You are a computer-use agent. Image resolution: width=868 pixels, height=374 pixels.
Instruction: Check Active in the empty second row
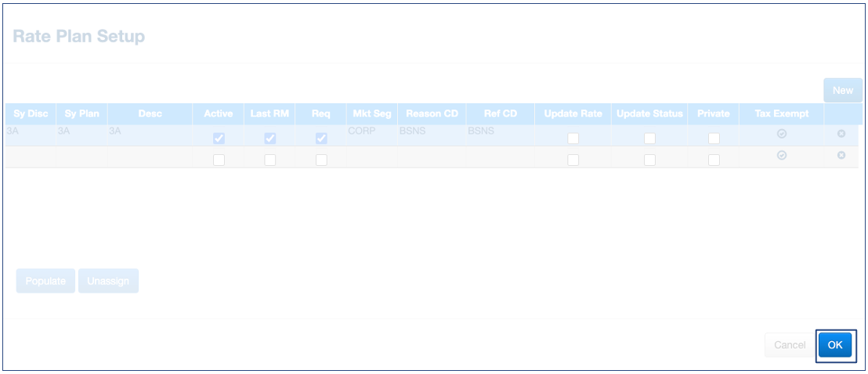pyautogui.click(x=219, y=160)
